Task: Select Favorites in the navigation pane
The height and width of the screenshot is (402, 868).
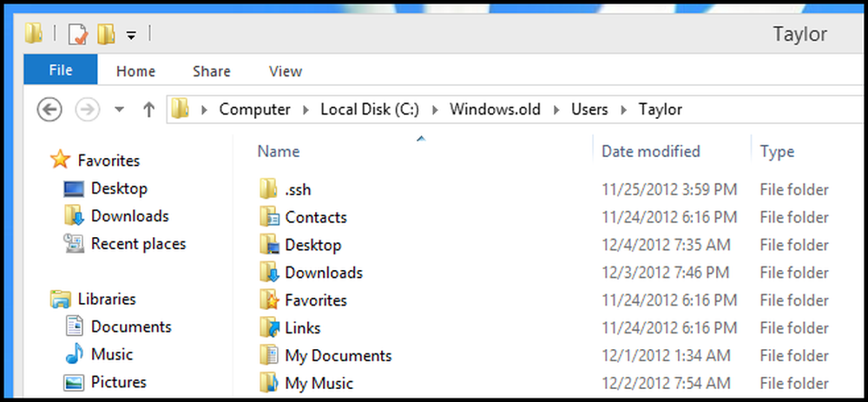Action: click(108, 161)
